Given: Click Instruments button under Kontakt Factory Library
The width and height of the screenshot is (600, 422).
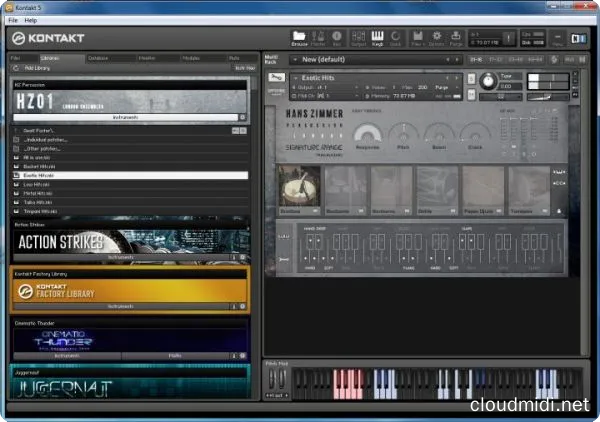Looking at the screenshot, I should coord(120,305).
